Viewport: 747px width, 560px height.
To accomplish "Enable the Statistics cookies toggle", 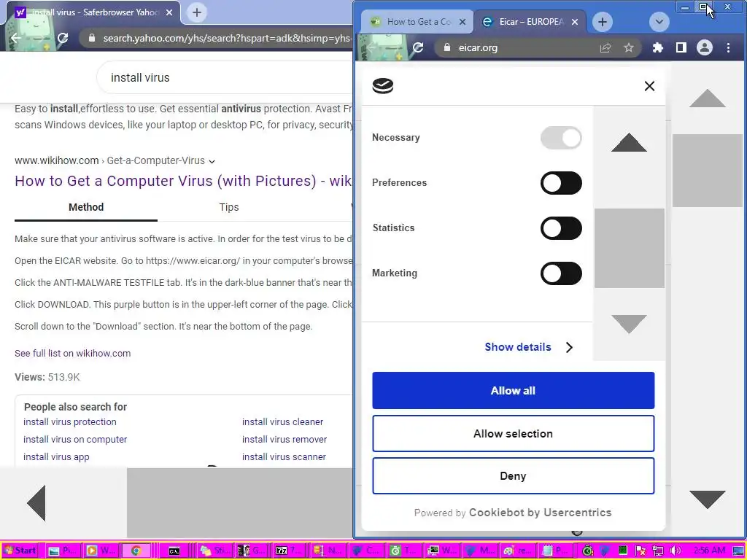I will pos(561,228).
